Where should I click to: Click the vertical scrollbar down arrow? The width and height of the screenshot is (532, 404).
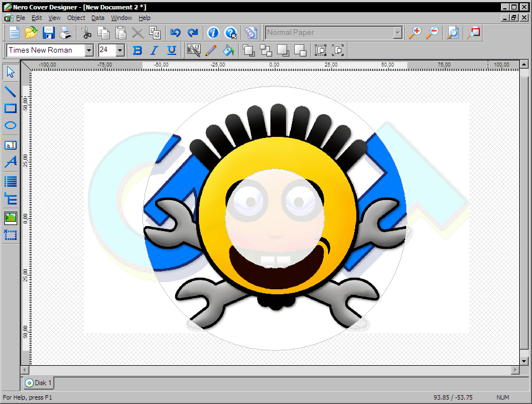[524, 361]
